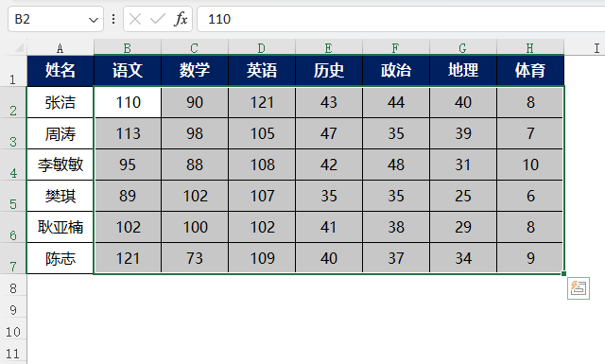Viewport: 605px width, 364px height.
Task: Click 李敏敏's 数学 score 88
Action: [195, 165]
